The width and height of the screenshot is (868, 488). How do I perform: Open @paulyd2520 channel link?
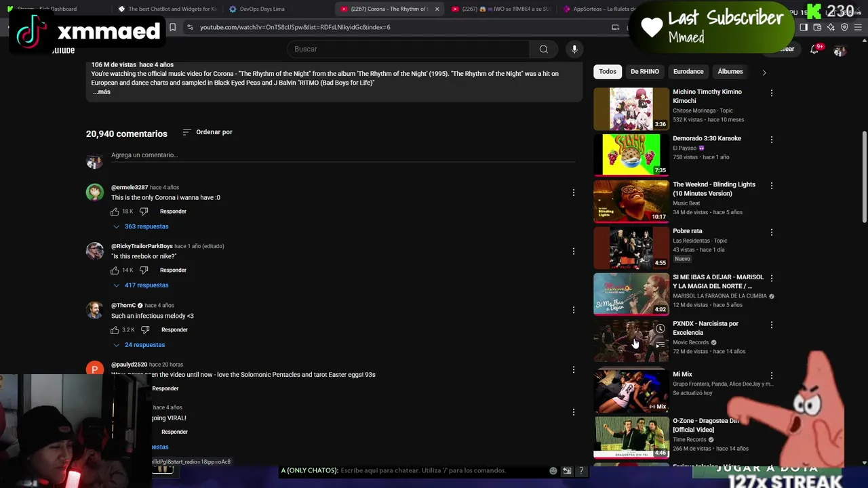[129, 365]
